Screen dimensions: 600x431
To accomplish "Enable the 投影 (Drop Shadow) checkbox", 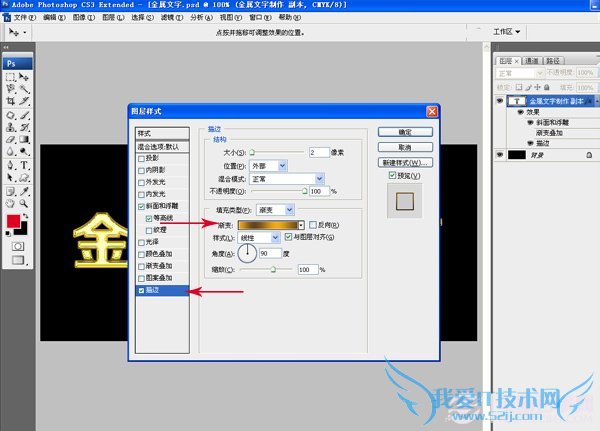I will tap(141, 158).
